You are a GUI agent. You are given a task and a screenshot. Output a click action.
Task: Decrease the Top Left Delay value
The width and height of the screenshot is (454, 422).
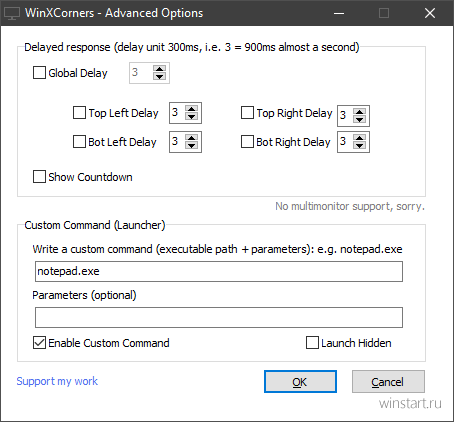[192, 116]
